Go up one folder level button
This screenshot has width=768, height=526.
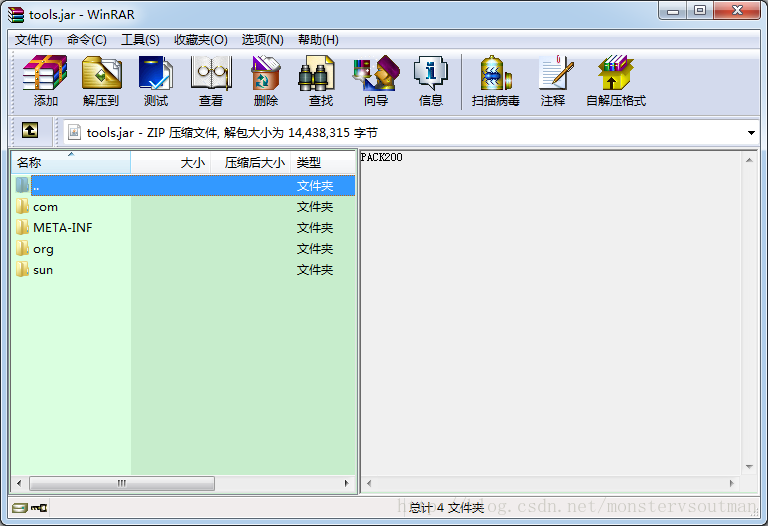pyautogui.click(x=30, y=130)
